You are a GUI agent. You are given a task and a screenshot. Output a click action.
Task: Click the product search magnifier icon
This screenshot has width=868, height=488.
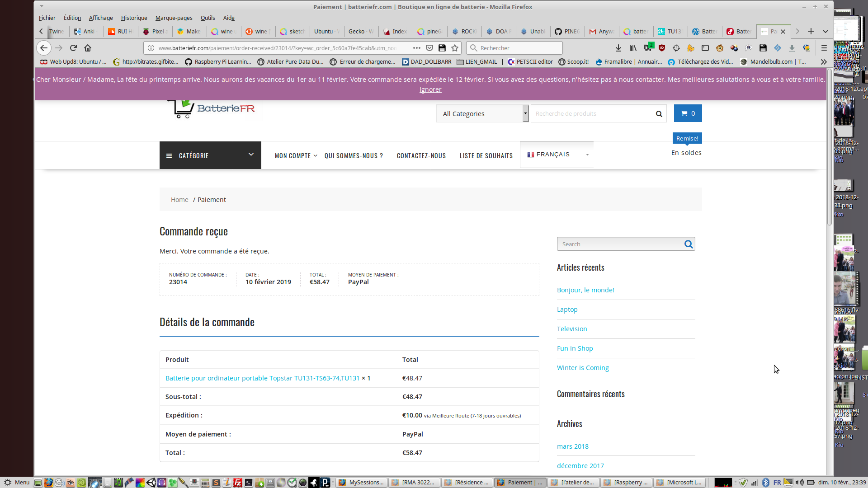659,114
